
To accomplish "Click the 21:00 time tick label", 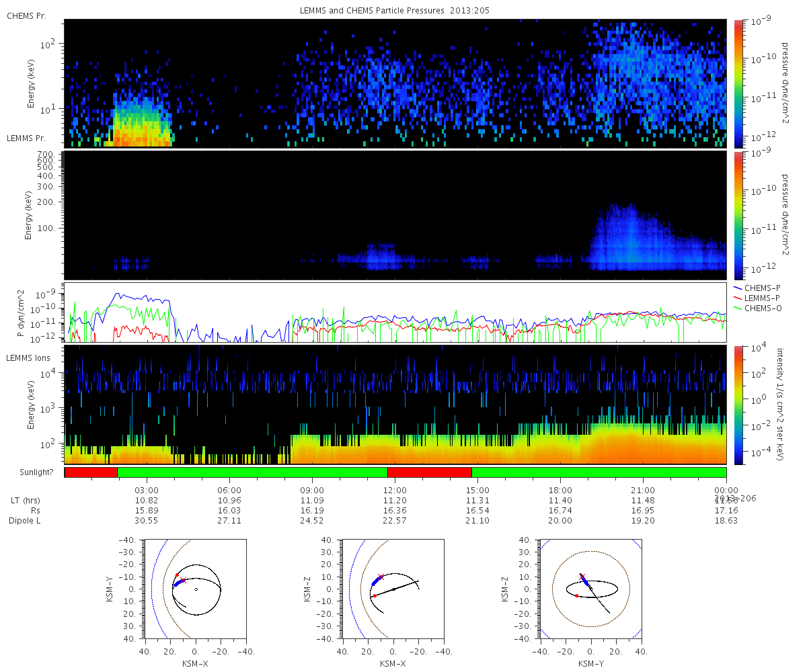I will (643, 490).
